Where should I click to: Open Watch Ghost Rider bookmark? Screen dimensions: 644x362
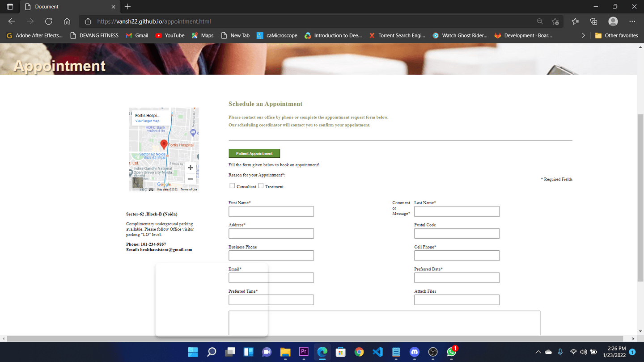[x=460, y=35]
